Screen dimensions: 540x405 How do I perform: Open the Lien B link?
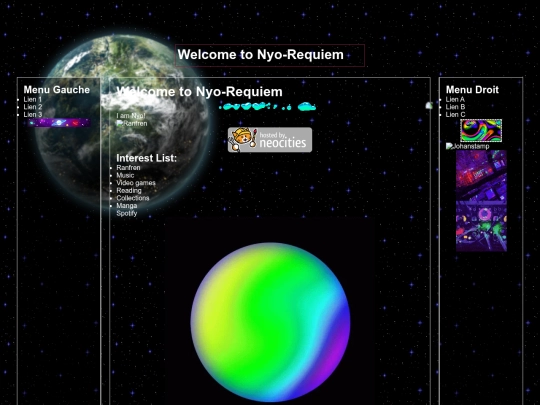tap(455, 107)
